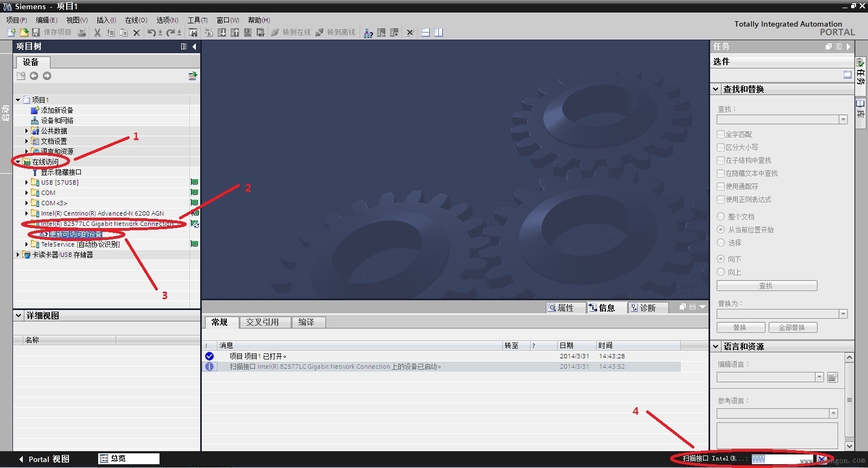Open the 诊断 inspector tab
The height and width of the screenshot is (468, 868).
[x=648, y=308]
